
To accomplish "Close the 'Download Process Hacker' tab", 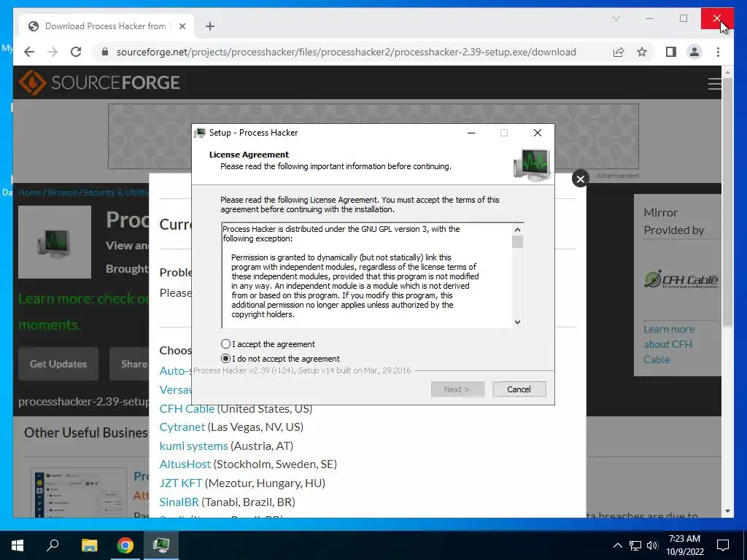I will 182,26.
